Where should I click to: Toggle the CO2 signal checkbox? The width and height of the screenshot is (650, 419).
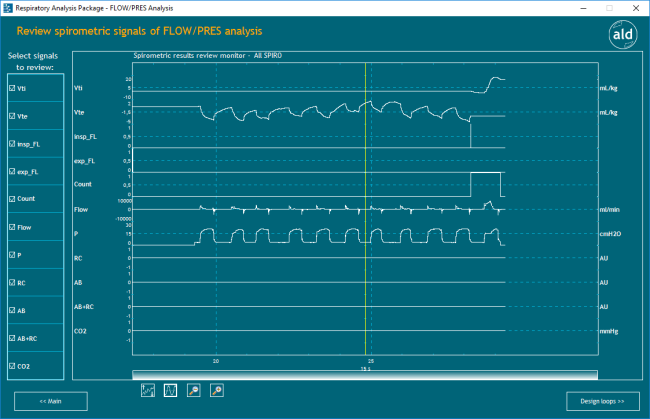12,367
